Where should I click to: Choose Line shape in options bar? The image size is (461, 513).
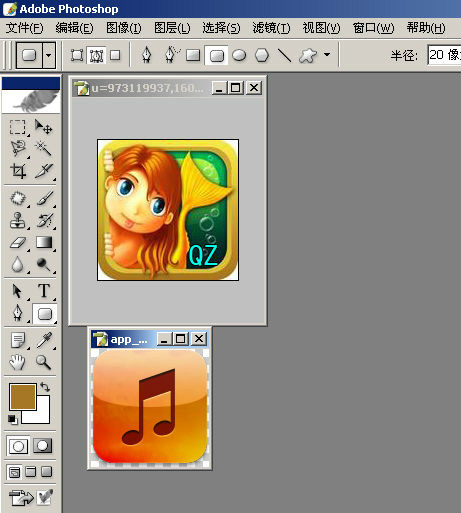click(284, 55)
